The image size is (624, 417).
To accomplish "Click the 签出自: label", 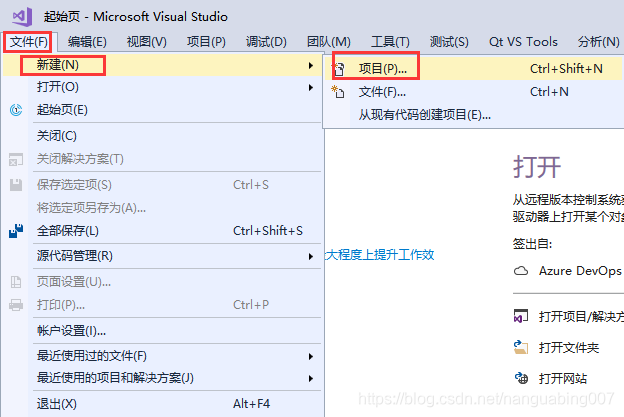I will pos(532,244).
